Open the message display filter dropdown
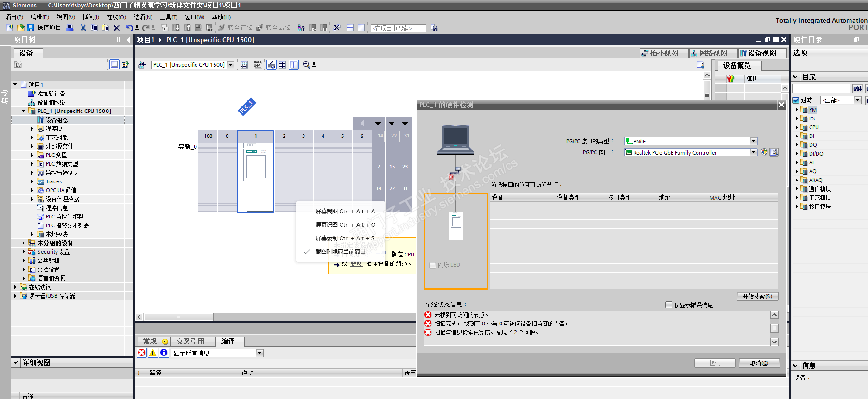 [260, 353]
